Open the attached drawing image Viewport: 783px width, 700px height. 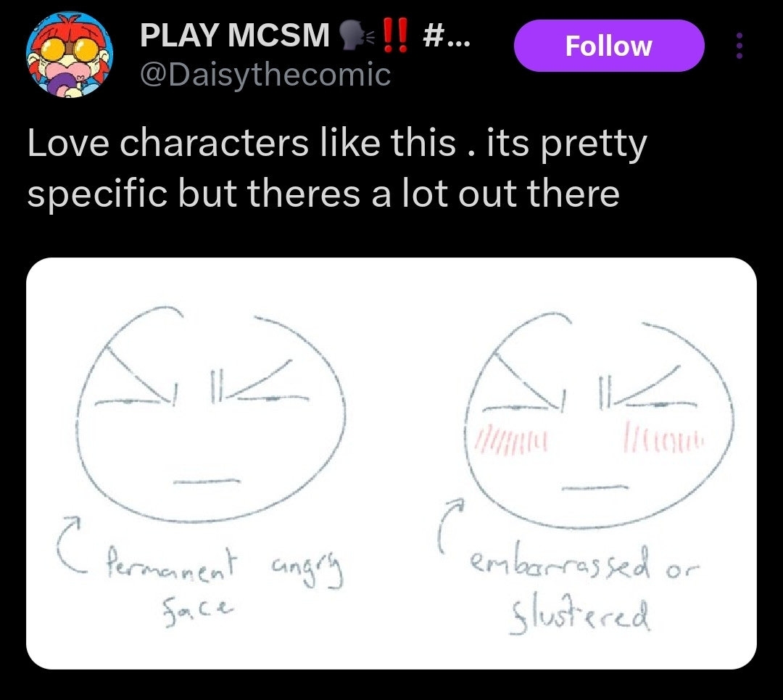[391, 464]
